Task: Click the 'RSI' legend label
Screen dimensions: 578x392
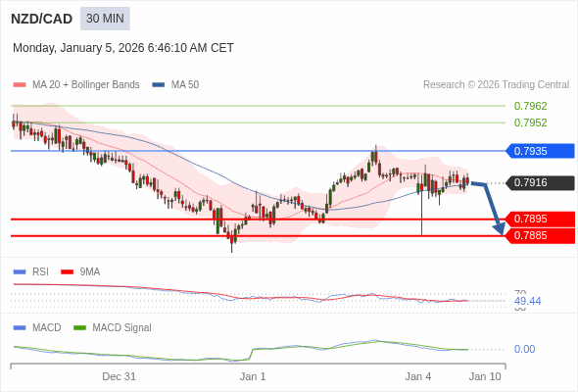Action: click(40, 272)
